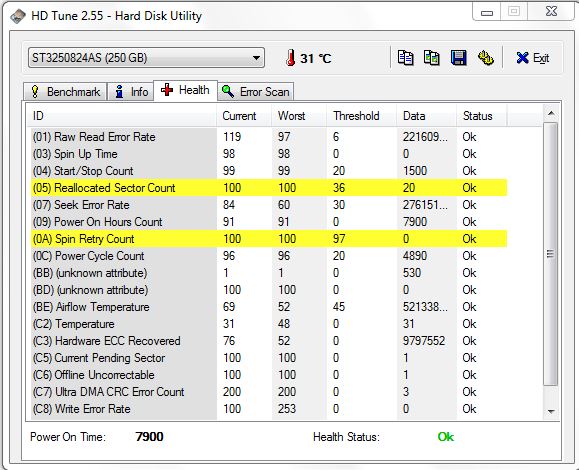Viewport: 579px width, 470px height.
Task: Click the copy info to clipboard icon
Action: [x=405, y=58]
